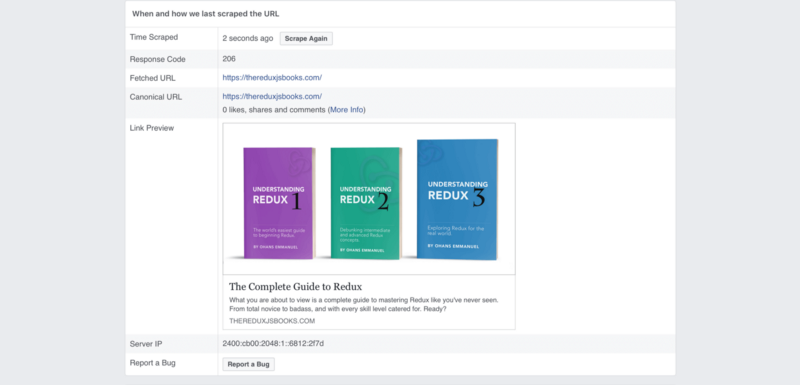Screen dimensions: 800x385
Task: Click the blue Understanding Redux 3 book
Action: tap(458, 199)
